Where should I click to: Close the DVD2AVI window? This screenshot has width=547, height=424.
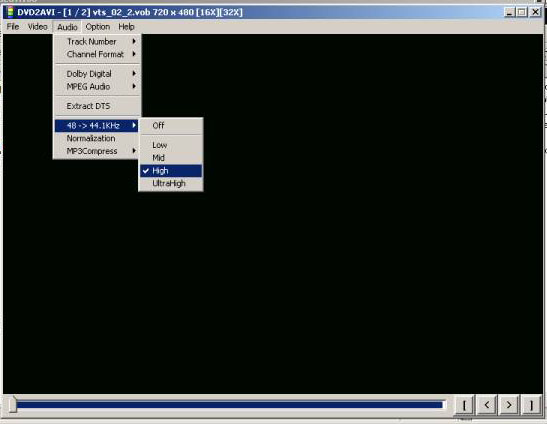tap(535, 12)
